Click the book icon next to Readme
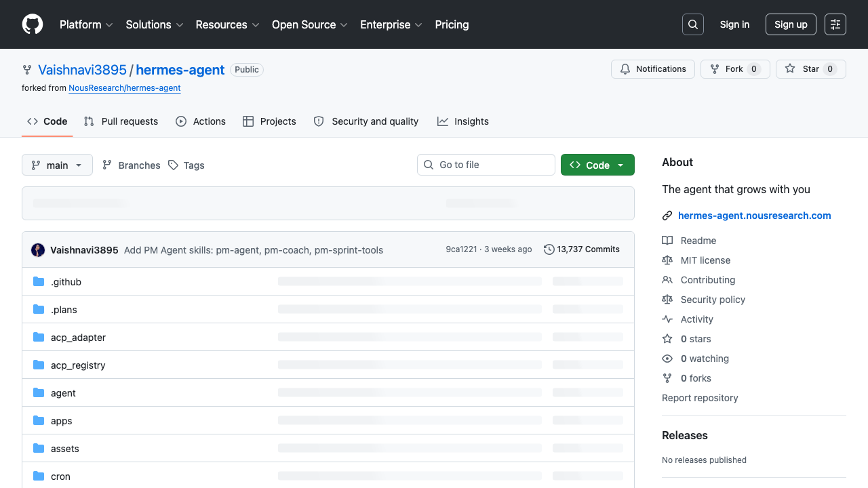The width and height of the screenshot is (868, 488). pyautogui.click(x=667, y=241)
